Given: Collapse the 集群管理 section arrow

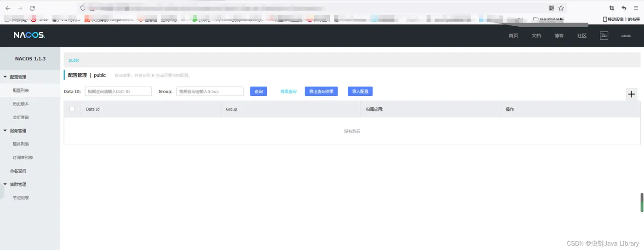Looking at the screenshot, I should 5,184.
